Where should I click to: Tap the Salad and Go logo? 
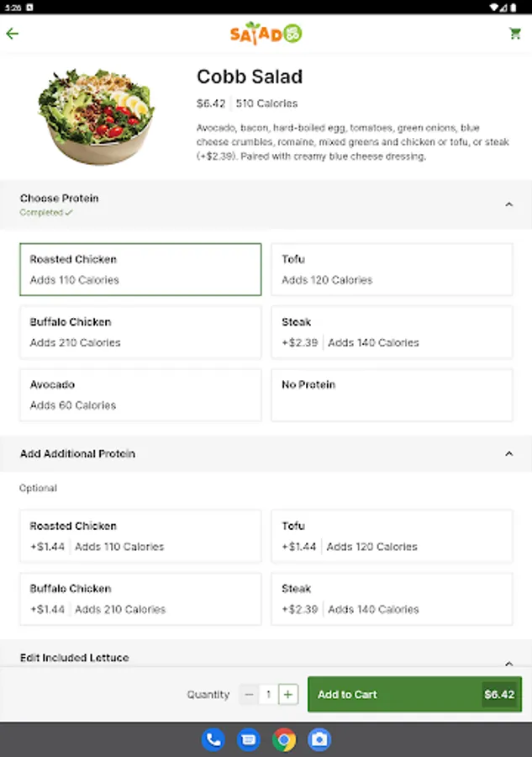[266, 34]
